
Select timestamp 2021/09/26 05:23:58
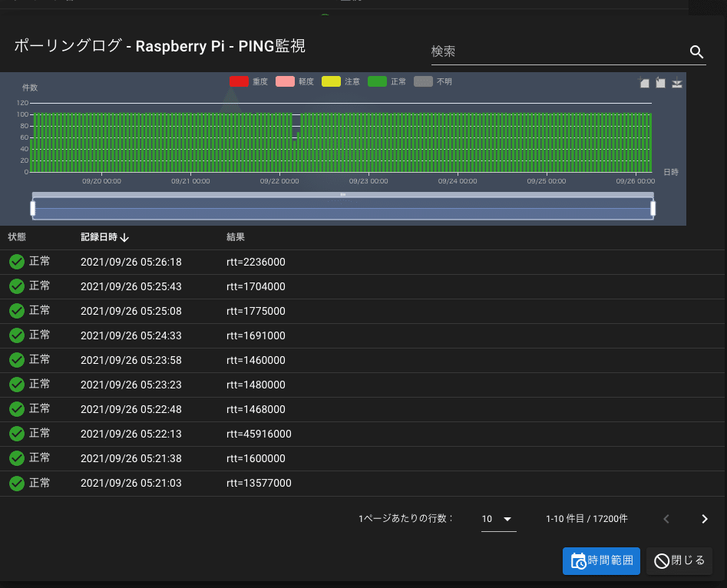coord(131,360)
